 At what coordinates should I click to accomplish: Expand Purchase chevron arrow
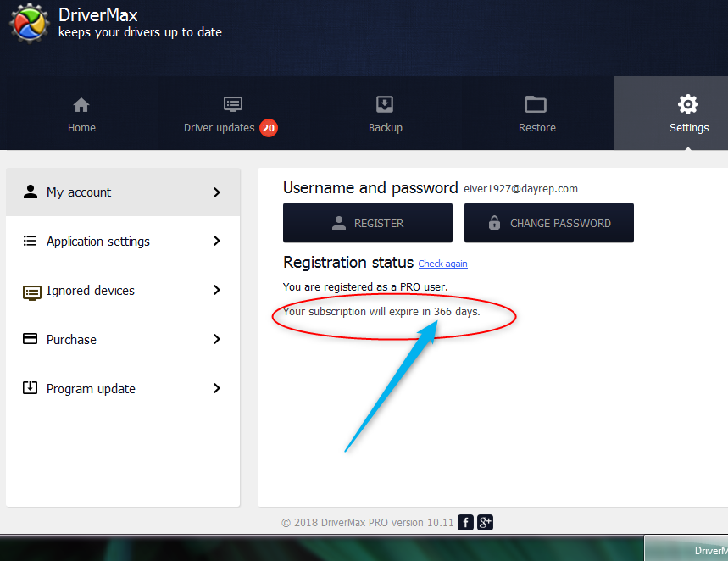(216, 339)
